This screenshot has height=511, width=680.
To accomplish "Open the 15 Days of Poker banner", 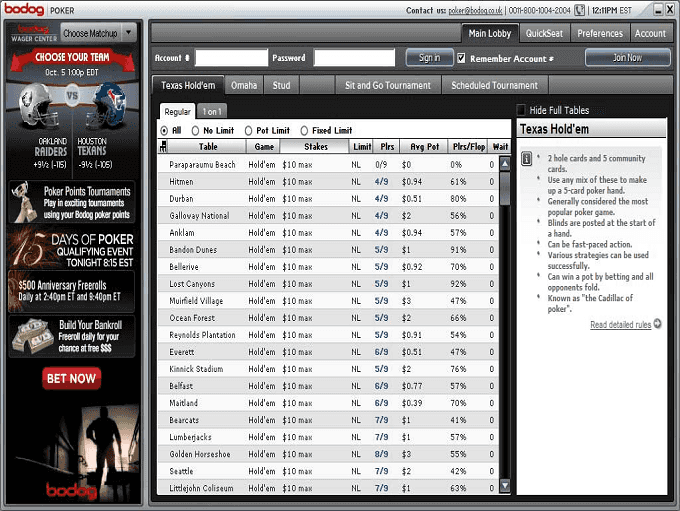I will pyautogui.click(x=72, y=249).
